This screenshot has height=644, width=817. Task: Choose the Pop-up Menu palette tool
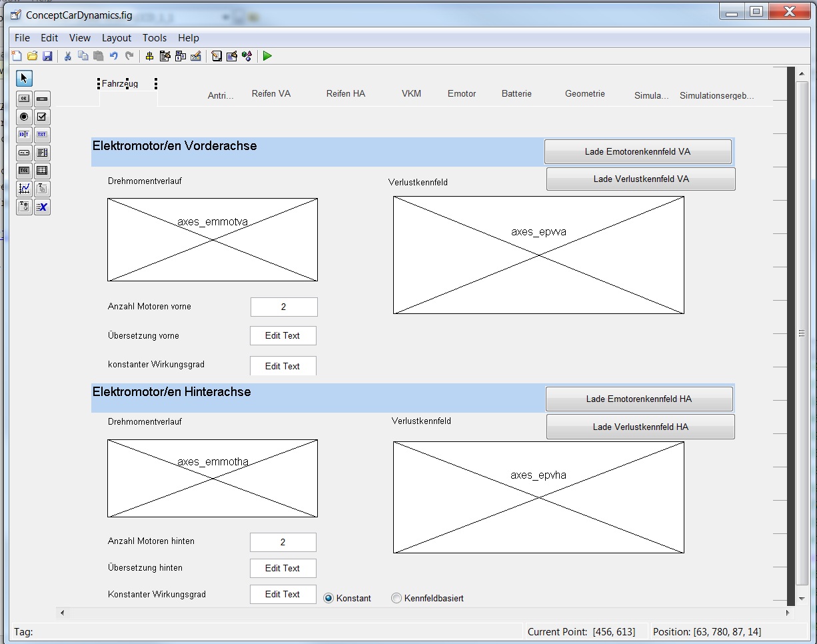click(x=25, y=153)
